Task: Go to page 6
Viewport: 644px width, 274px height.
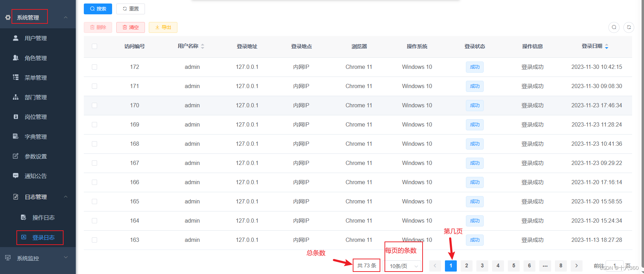Action: pyautogui.click(x=529, y=266)
